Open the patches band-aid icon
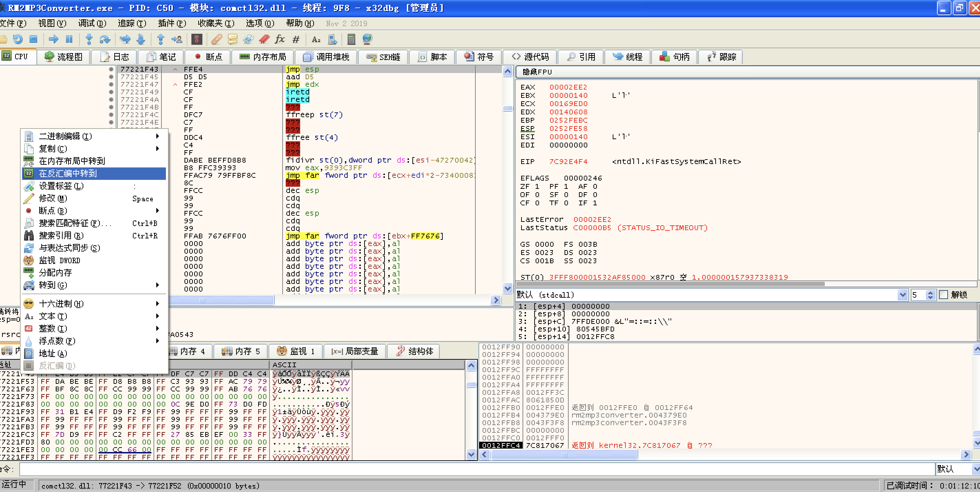 [217, 39]
